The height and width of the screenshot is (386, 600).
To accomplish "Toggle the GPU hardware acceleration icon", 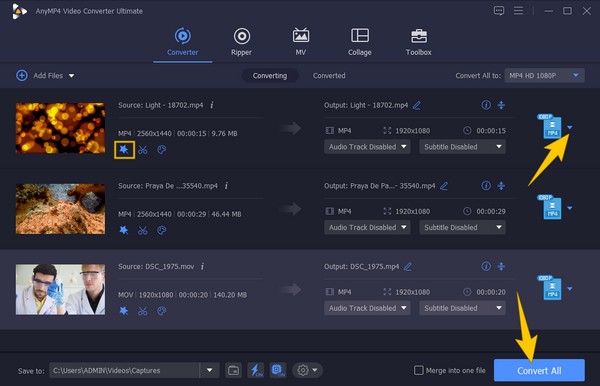I will click(x=278, y=370).
